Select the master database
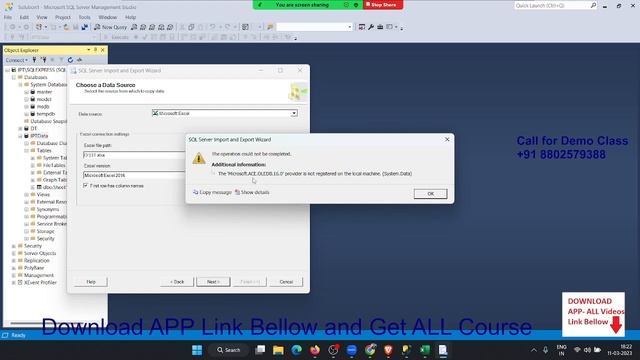Screen dimensions: 640x360 click(44, 92)
